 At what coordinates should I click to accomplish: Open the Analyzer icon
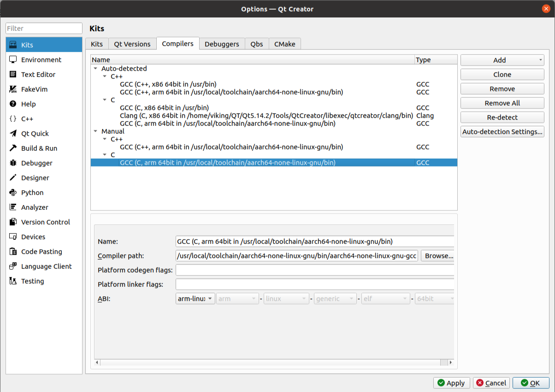(13, 207)
